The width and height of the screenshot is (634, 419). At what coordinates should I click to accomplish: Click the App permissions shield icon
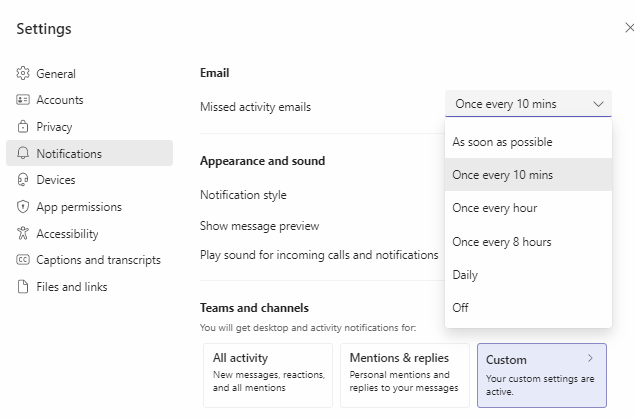pos(23,207)
